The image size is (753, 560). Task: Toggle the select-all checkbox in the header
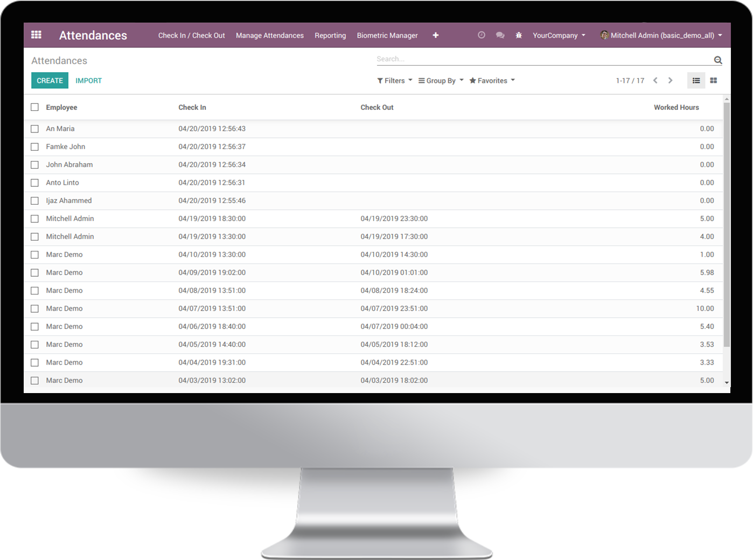point(35,107)
